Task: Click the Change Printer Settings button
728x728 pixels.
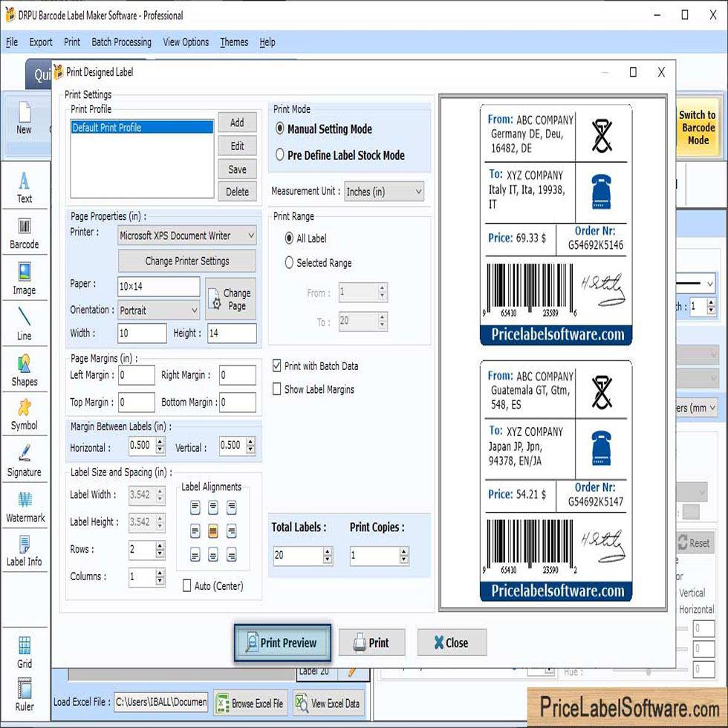Action: tap(187, 261)
